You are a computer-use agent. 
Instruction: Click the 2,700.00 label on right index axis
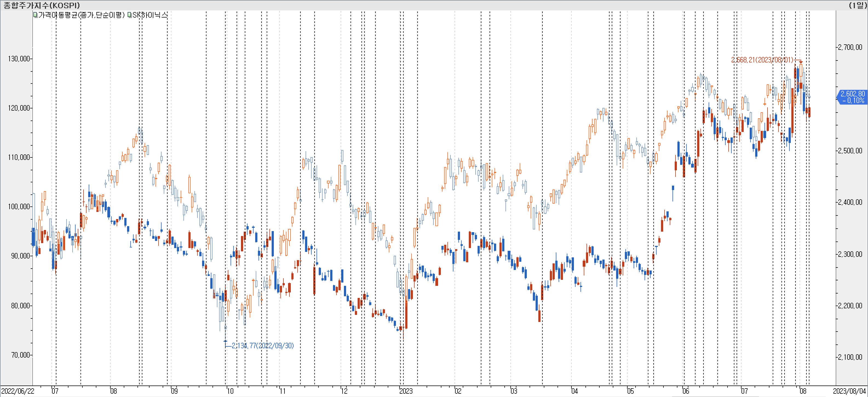tap(850, 47)
